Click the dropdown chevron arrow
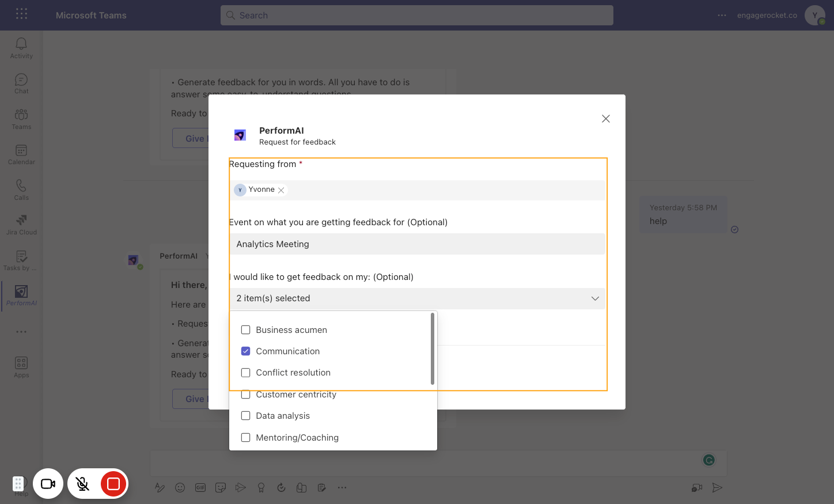 tap(595, 298)
